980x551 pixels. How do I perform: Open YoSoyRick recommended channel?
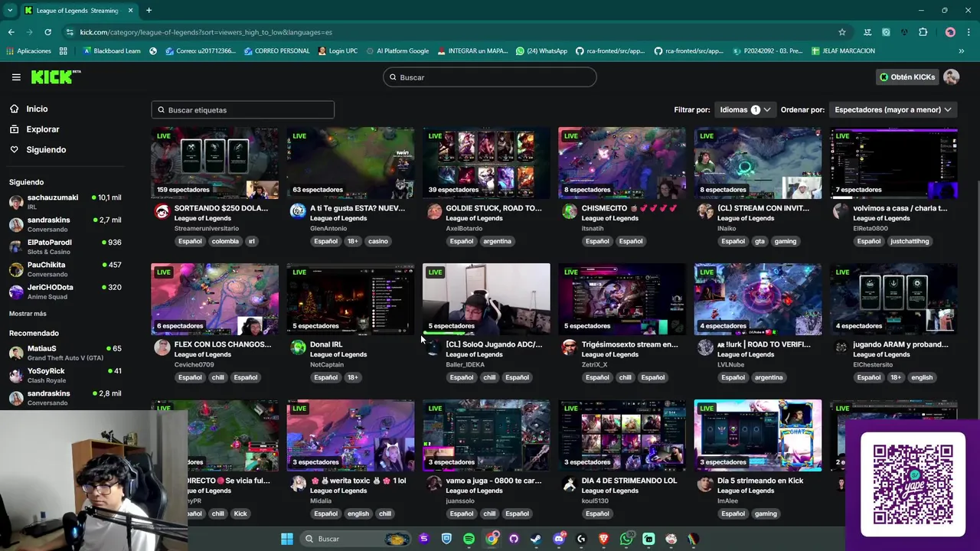point(65,375)
